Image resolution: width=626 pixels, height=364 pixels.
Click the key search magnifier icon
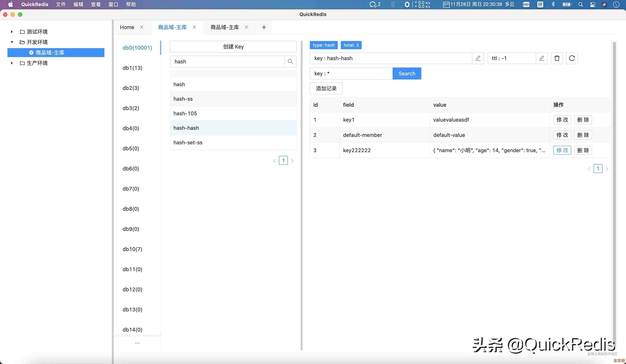click(290, 62)
